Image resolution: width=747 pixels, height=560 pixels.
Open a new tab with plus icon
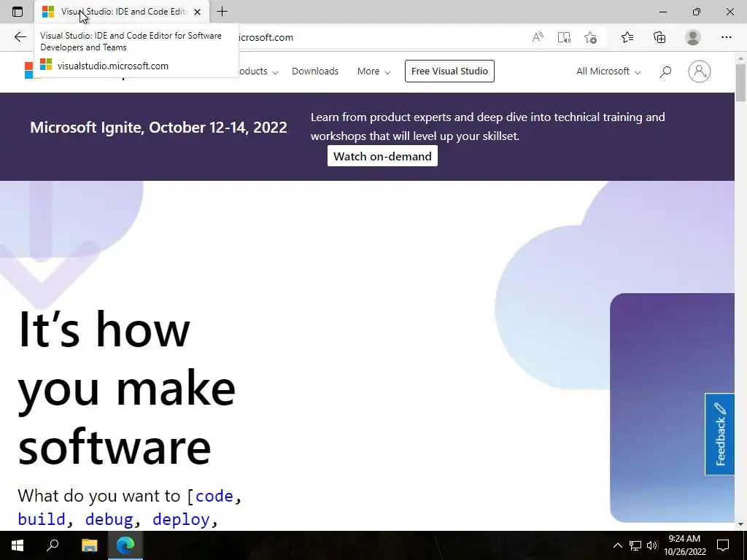pos(222,12)
